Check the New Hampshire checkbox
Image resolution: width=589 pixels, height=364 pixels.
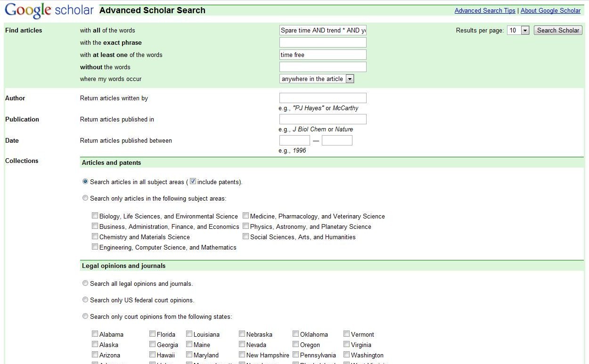[242, 355]
